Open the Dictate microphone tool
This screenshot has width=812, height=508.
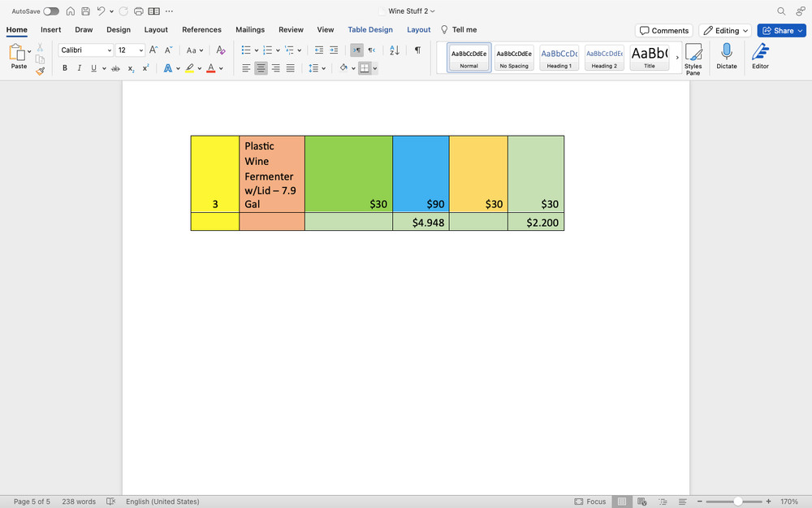pos(726,57)
